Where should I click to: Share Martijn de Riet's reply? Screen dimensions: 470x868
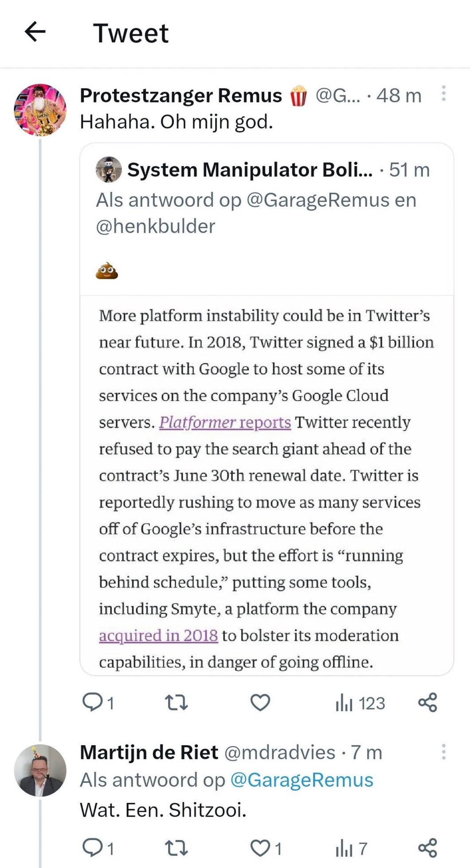tap(427, 848)
